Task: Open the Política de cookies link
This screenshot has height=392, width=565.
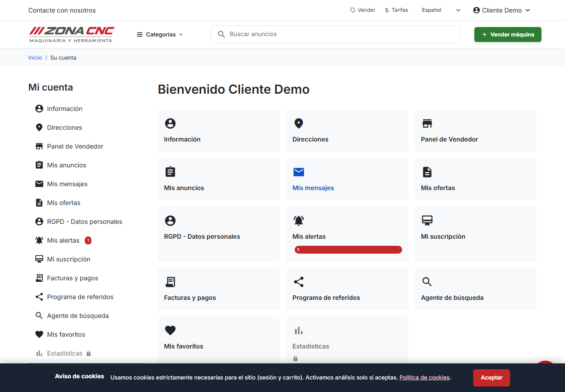Action: coord(425,377)
